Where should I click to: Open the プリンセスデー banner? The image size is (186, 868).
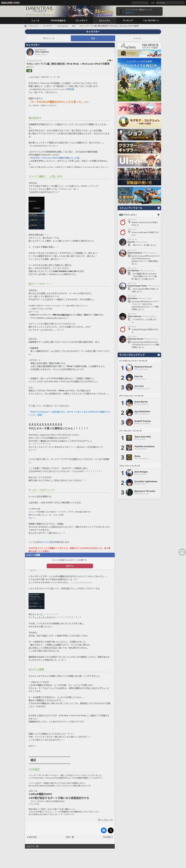click(x=139, y=108)
